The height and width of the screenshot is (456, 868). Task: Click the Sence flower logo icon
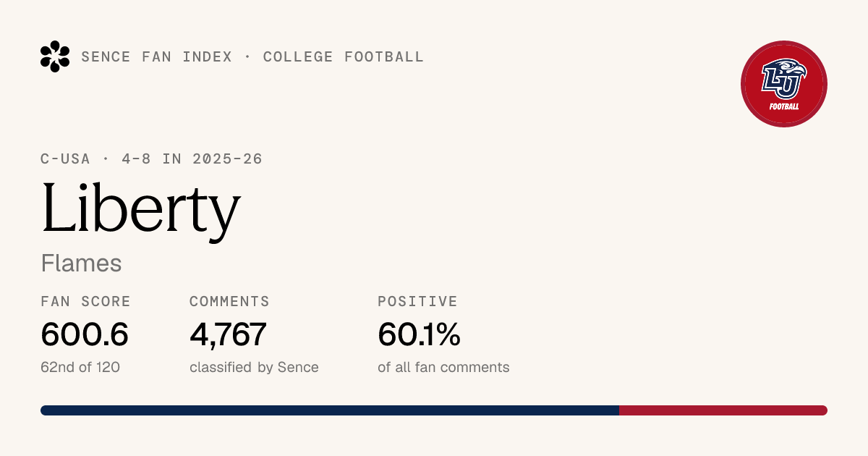pos(55,56)
